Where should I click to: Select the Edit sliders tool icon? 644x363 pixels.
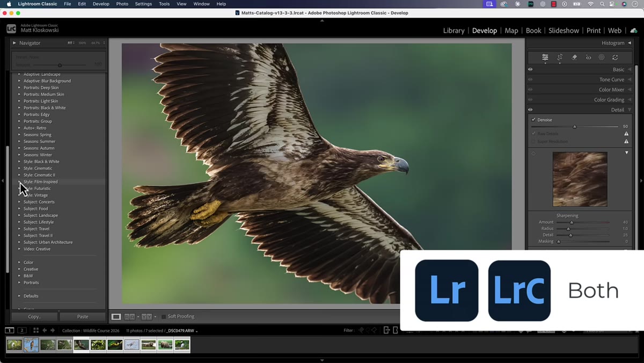pyautogui.click(x=545, y=57)
